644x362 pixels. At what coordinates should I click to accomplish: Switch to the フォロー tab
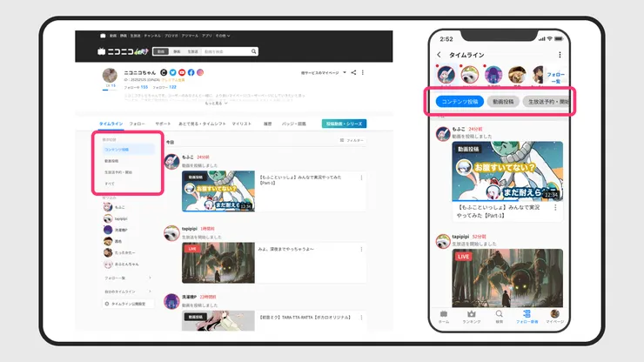138,124
